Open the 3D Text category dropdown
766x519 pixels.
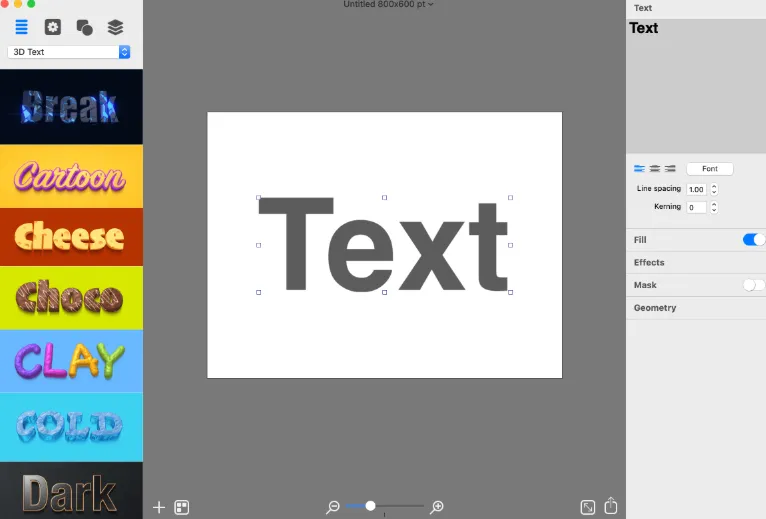pyautogui.click(x=69, y=52)
